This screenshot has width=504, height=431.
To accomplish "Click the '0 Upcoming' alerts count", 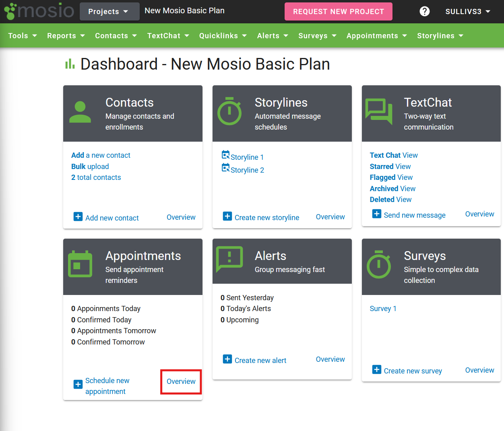I will tap(240, 320).
